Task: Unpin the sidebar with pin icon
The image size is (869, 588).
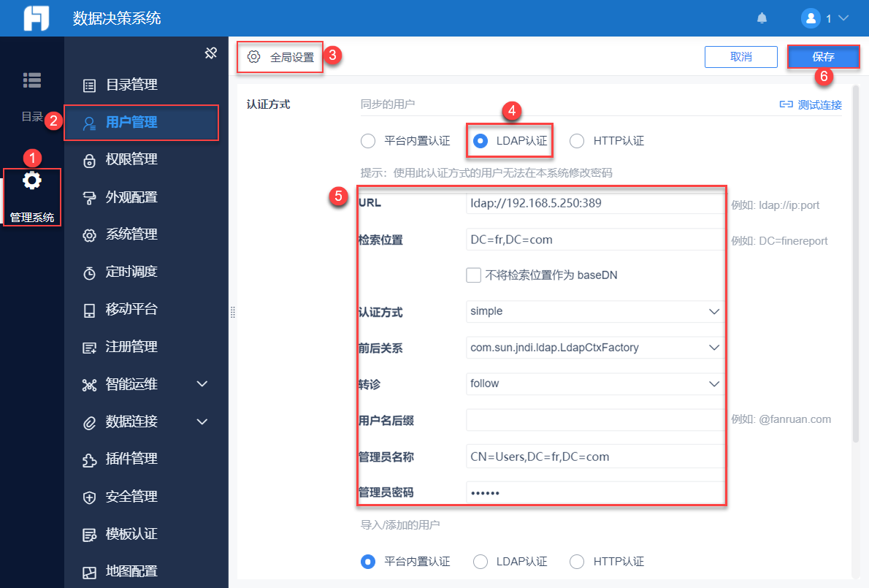Action: coord(210,53)
